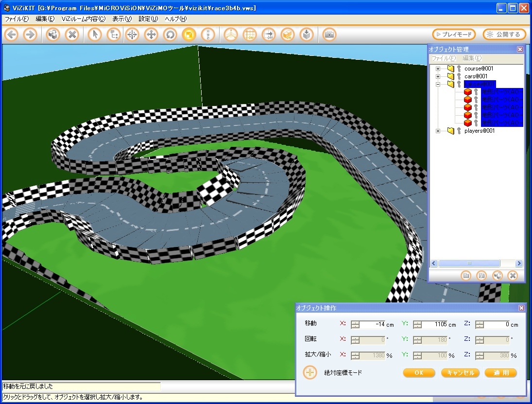This screenshot has width=532, height=404.
Task: Toggle the grid ON toolbar button
Action: 250,35
